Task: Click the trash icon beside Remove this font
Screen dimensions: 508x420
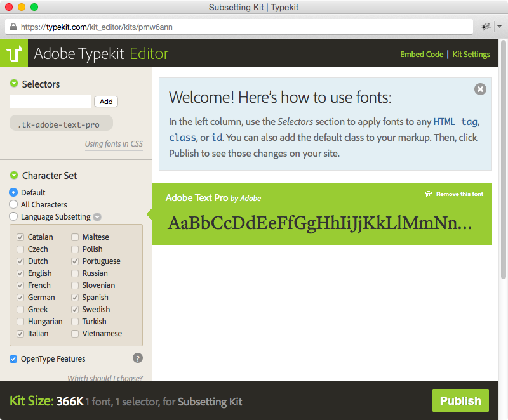Action: coord(428,194)
